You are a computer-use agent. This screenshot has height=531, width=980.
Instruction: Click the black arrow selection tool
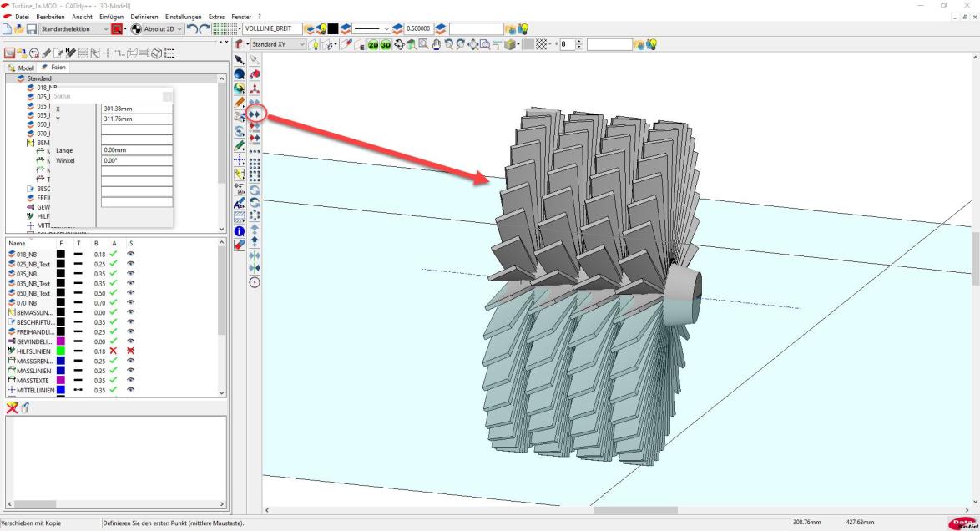(240, 59)
